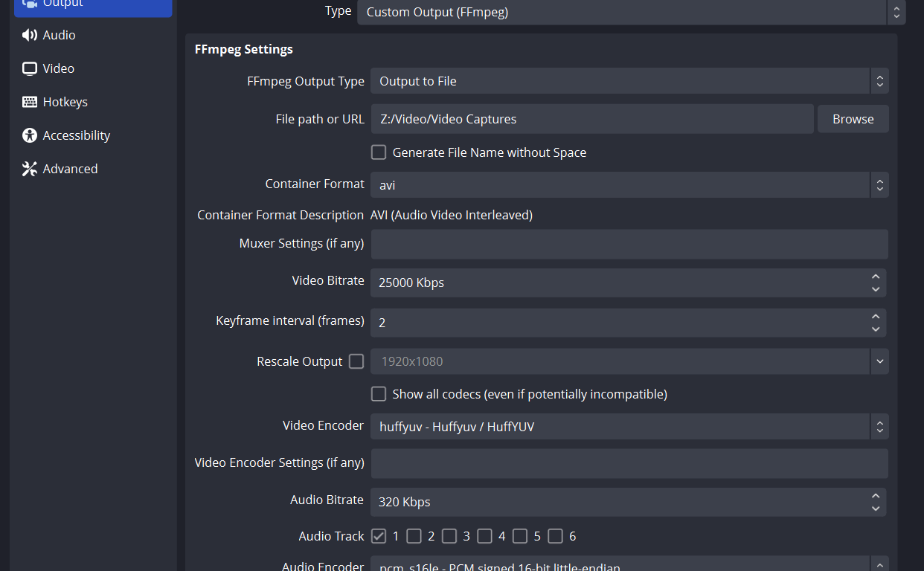Check Audio Track 2 checkbox

tap(414, 536)
